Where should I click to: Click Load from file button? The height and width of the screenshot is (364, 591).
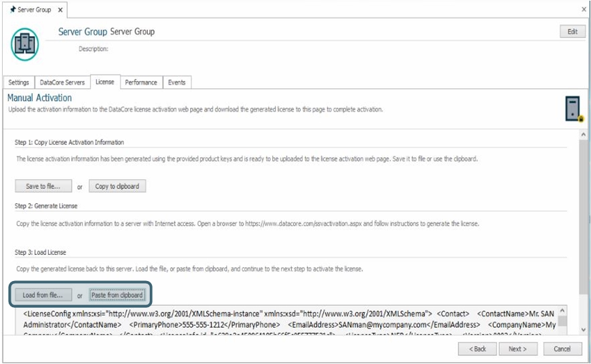click(43, 294)
